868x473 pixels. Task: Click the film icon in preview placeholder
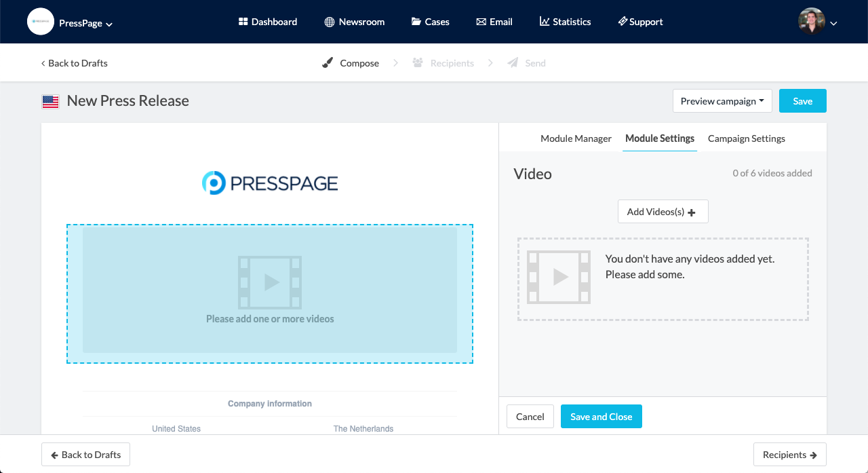(270, 282)
